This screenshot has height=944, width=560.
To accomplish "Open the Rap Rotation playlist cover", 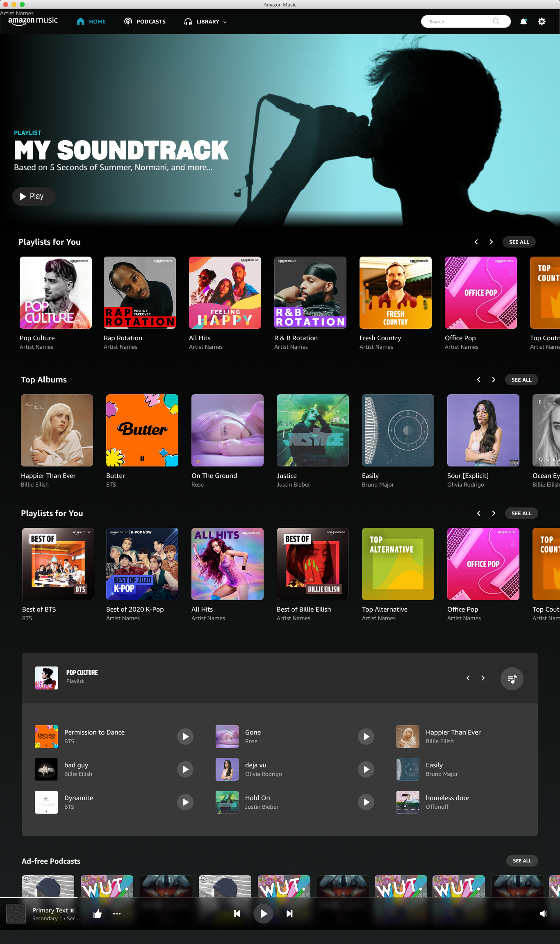I will (x=140, y=293).
